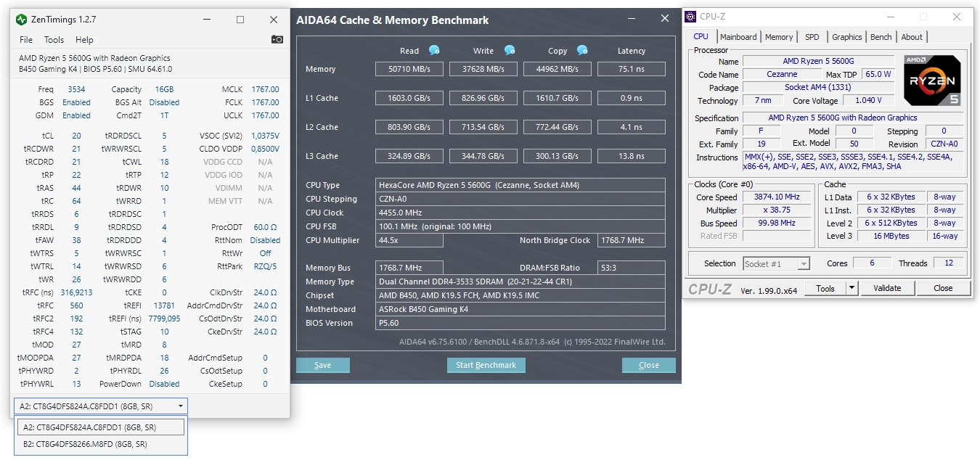Select the B2: CT8G4DFS8266.M8FD list entry

tap(101, 443)
